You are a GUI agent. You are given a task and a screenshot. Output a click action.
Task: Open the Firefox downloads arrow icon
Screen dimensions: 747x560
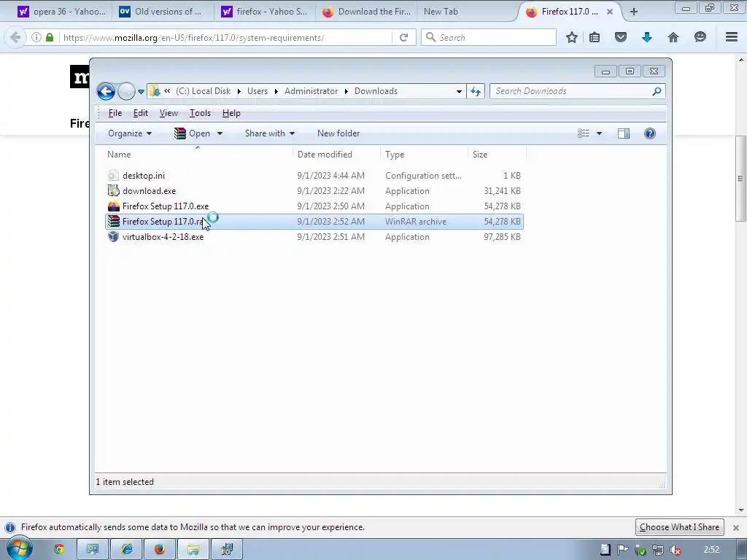point(647,37)
